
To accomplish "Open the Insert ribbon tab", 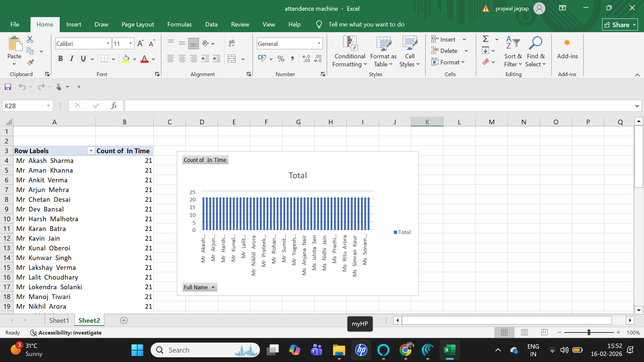I will tap(73, 24).
